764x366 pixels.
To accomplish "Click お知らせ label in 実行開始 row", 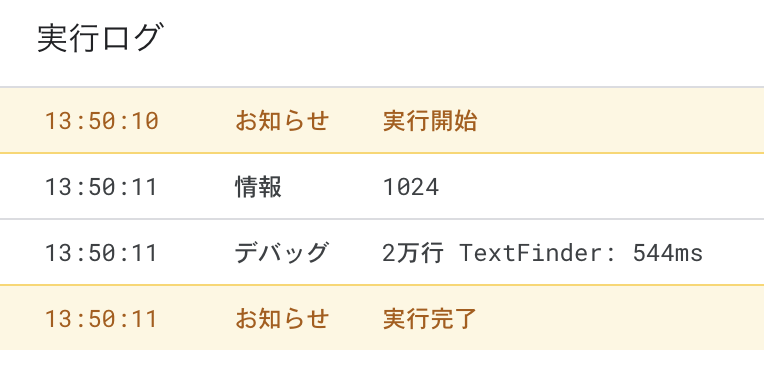I will (x=282, y=121).
